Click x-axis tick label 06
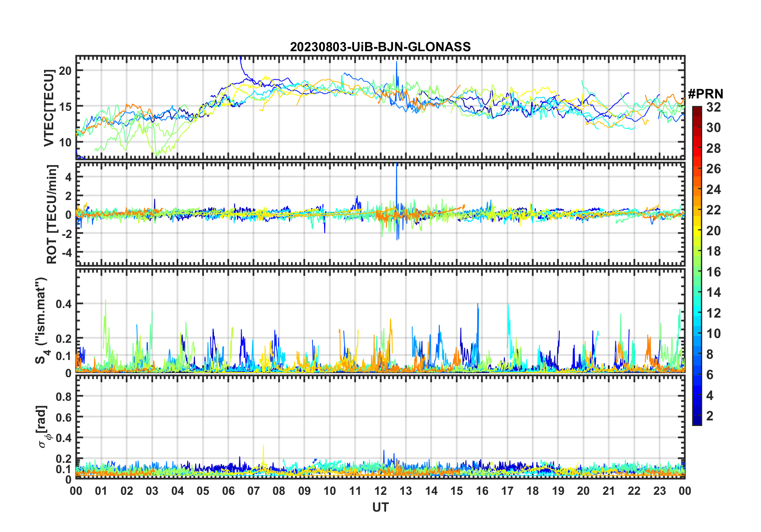The width and height of the screenshot is (761, 532). 228,491
